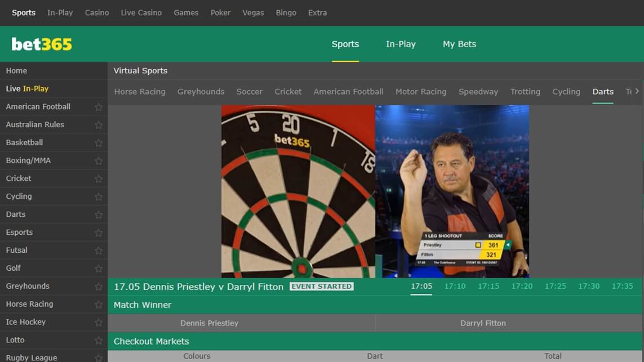
Task: Open Basketball sport page
Action: click(24, 142)
